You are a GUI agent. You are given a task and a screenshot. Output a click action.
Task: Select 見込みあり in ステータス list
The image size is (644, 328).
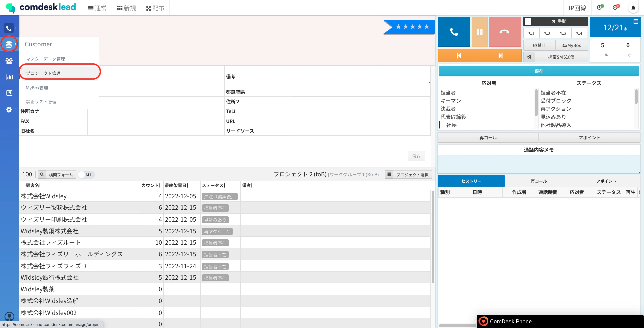[x=553, y=117]
